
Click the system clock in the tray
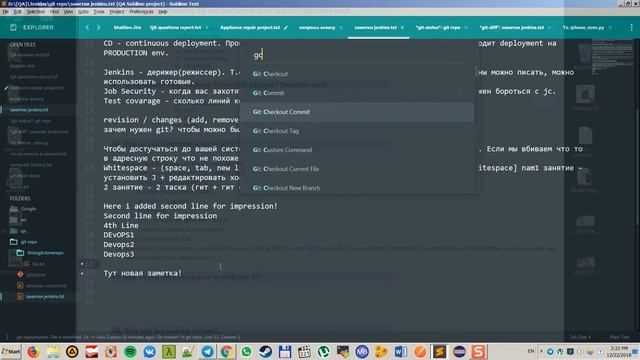click(619, 351)
